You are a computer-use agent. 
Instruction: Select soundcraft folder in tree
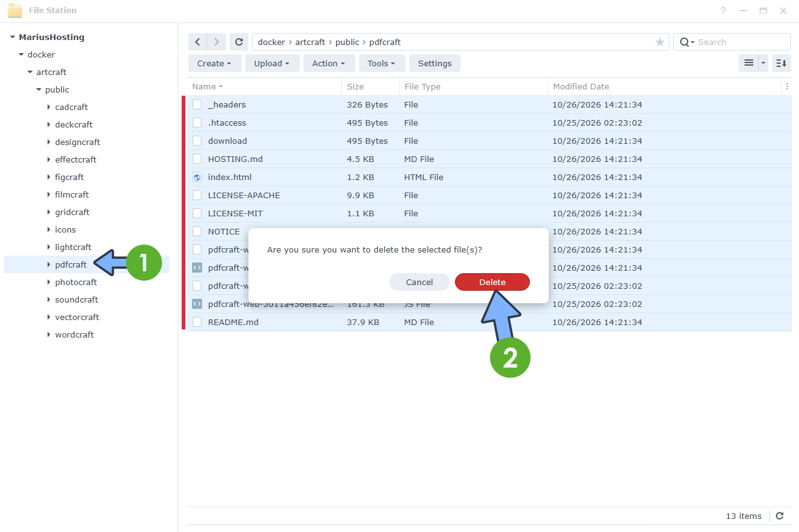click(x=76, y=299)
